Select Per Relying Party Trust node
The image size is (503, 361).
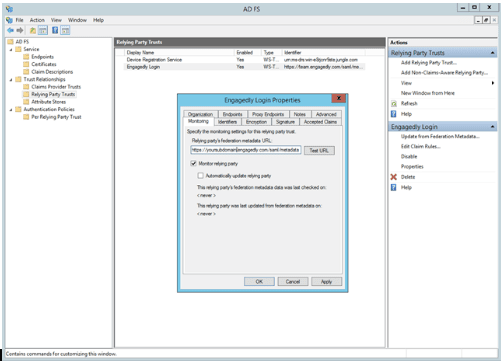[56, 117]
